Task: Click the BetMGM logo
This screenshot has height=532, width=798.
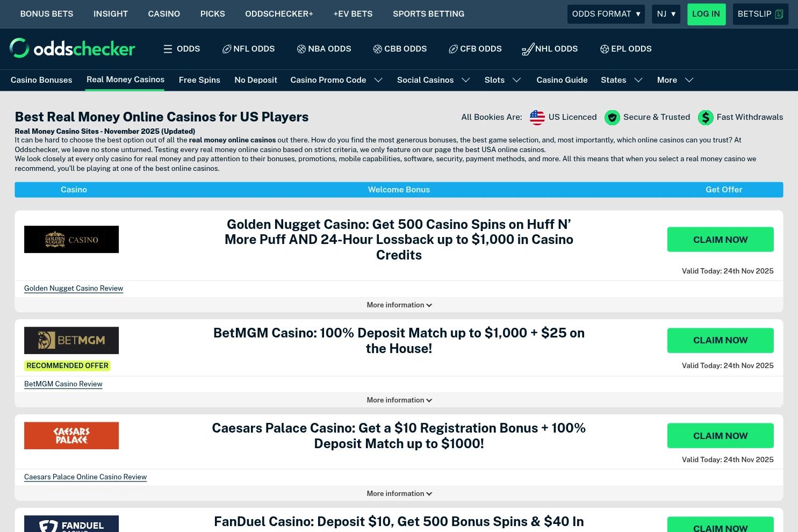Action: pyautogui.click(x=71, y=340)
